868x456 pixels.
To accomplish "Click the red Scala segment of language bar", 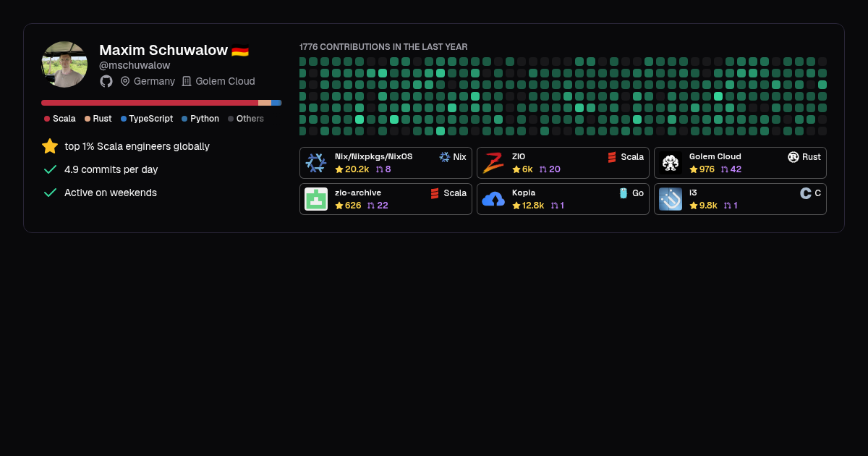I will click(150, 103).
